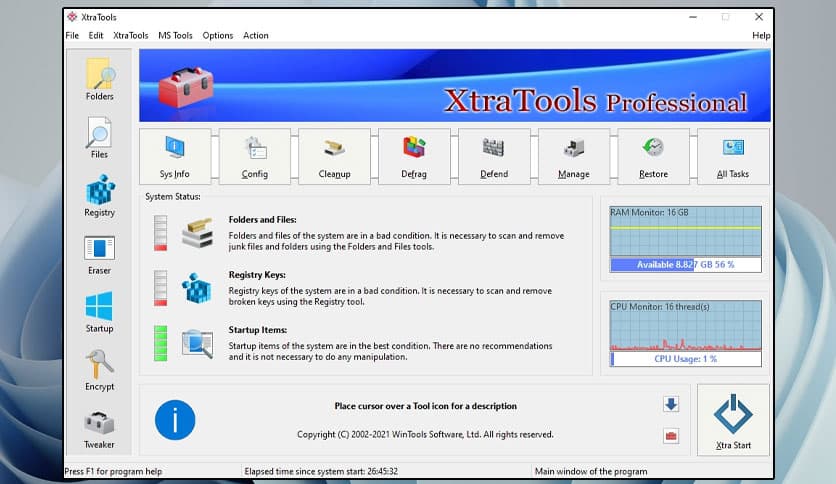
Task: Click the Folders and Files health level bar
Action: click(160, 233)
